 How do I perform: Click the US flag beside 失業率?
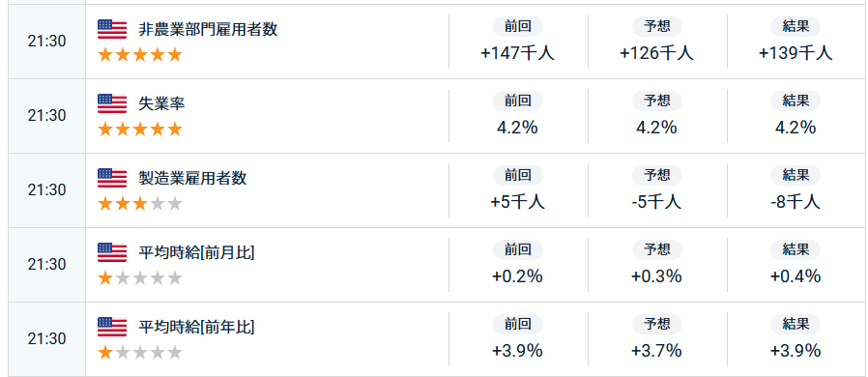point(112,103)
